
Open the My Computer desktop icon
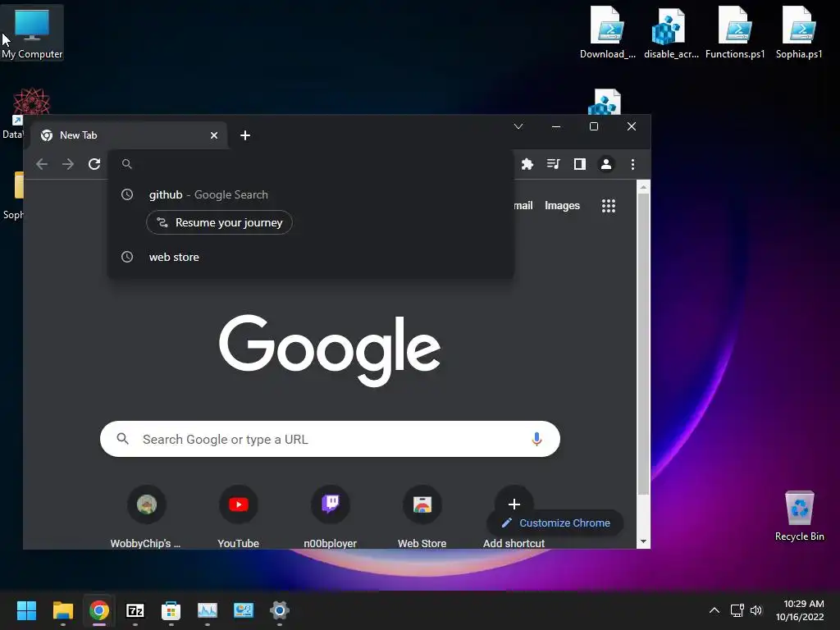(x=32, y=33)
